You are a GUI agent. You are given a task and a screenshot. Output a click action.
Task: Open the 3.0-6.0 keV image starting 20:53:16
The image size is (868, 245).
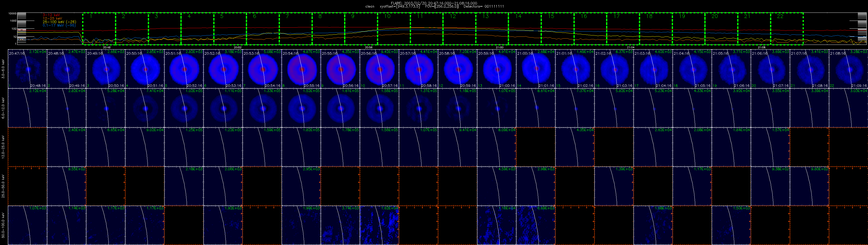262,69
